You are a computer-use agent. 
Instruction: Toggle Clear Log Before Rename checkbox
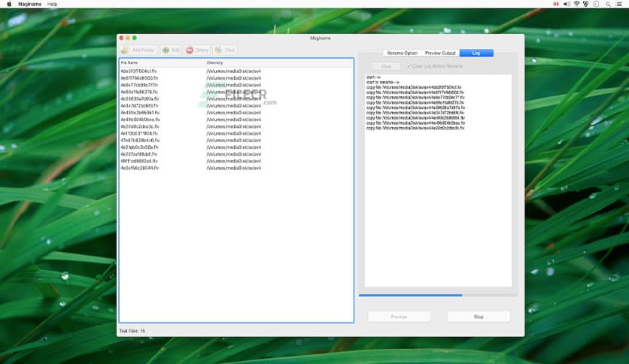pos(409,66)
